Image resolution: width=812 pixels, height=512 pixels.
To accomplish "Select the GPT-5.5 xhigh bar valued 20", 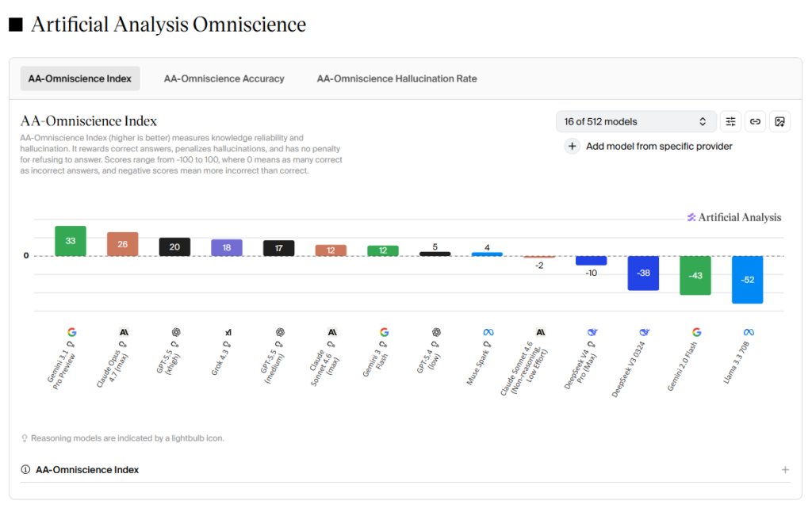I will [x=174, y=247].
